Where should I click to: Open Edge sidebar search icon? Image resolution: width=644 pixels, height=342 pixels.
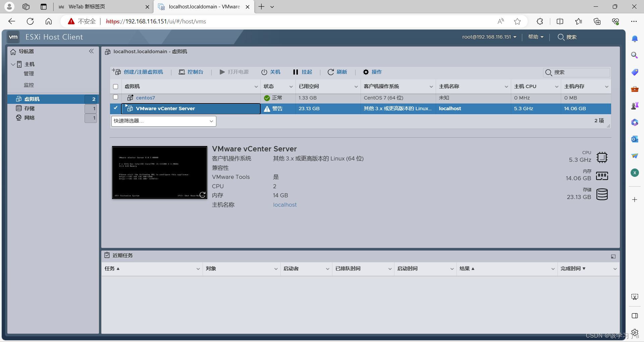(635, 55)
